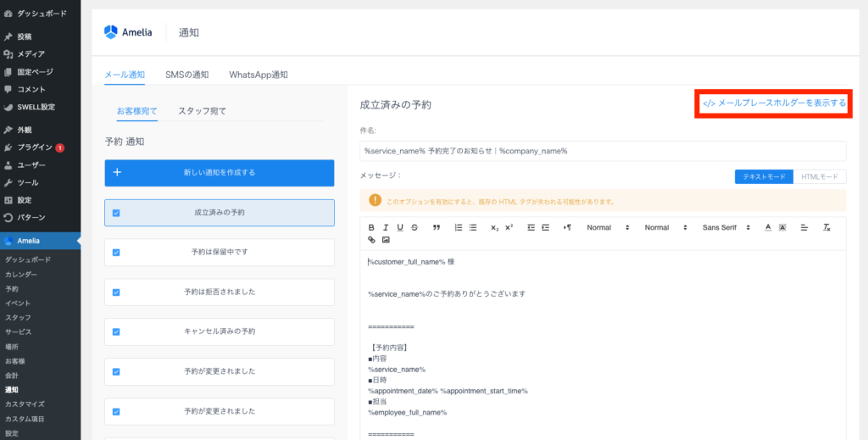Start a numbered list in the editor
The image size is (868, 440).
tap(459, 227)
